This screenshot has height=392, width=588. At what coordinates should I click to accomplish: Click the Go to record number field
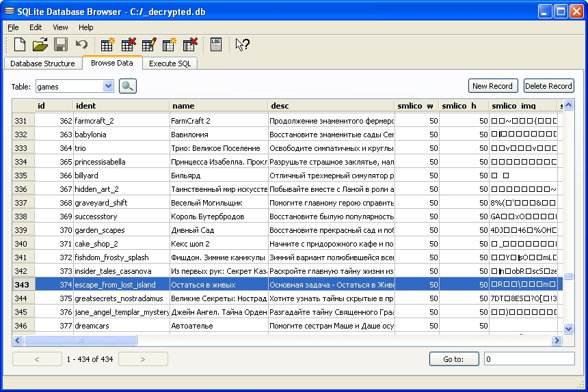click(529, 359)
